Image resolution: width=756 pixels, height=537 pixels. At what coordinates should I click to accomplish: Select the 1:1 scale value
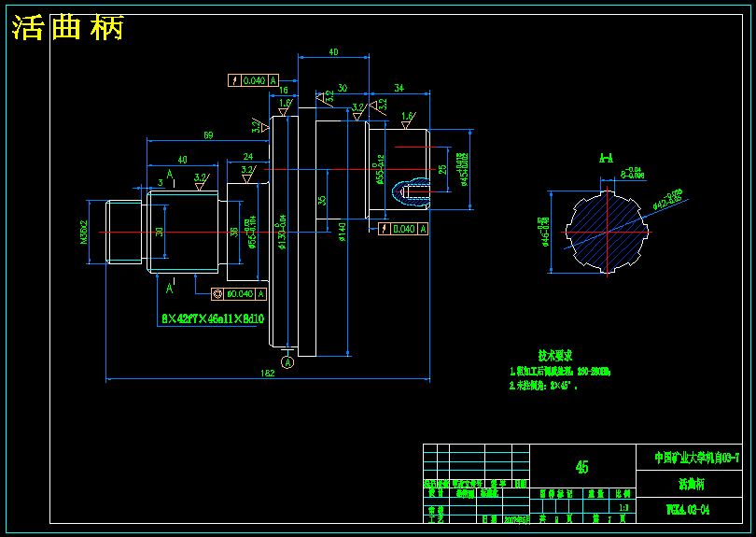click(623, 508)
